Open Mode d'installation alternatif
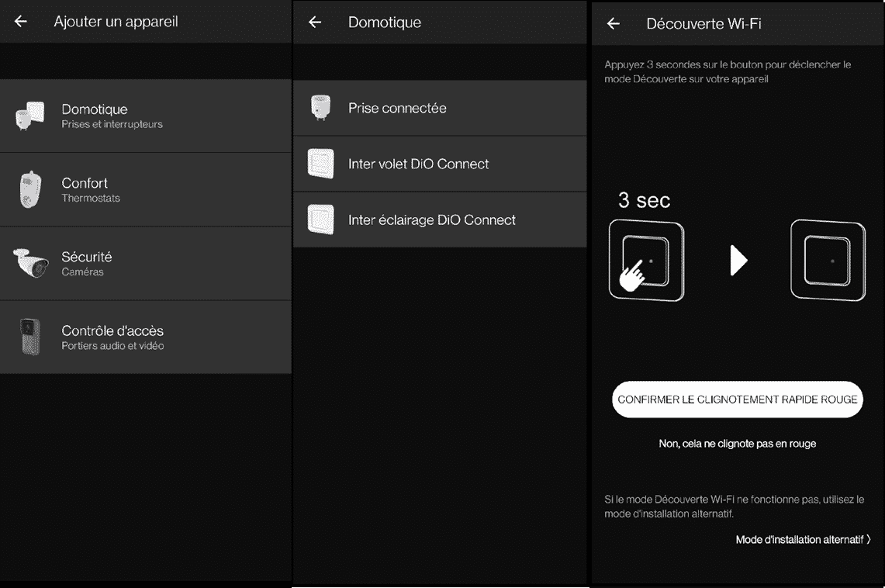This screenshot has width=885, height=588. pyautogui.click(x=803, y=539)
